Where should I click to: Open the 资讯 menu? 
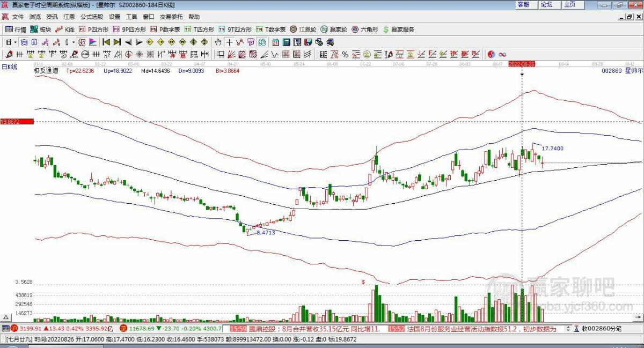[x=52, y=17]
